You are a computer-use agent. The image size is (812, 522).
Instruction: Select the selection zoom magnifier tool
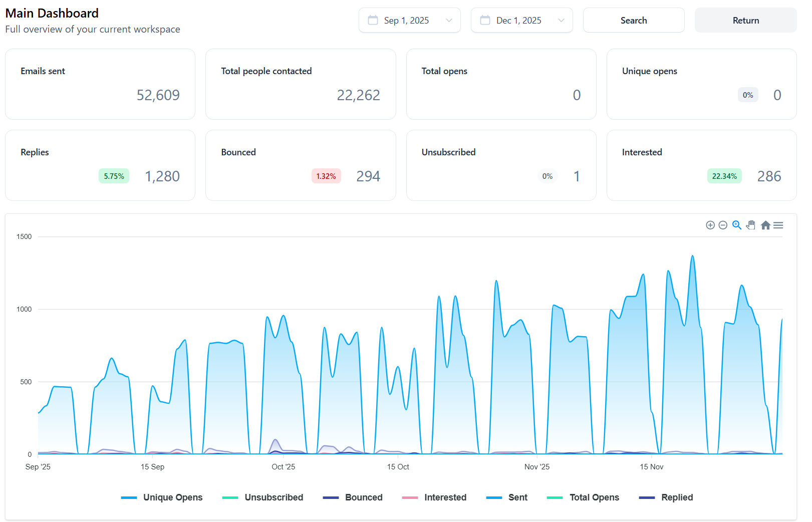click(736, 225)
